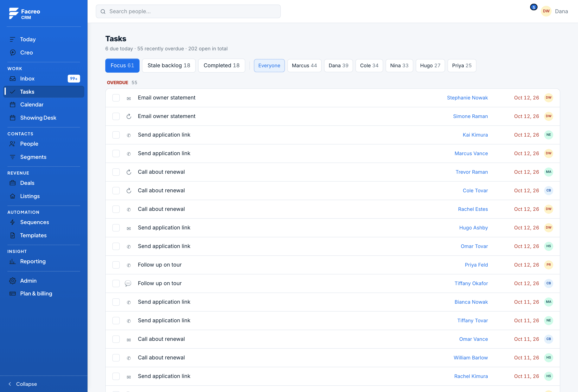Filter tasks by Hugo 27
Viewport: 578px width, 392px height.
pos(430,66)
